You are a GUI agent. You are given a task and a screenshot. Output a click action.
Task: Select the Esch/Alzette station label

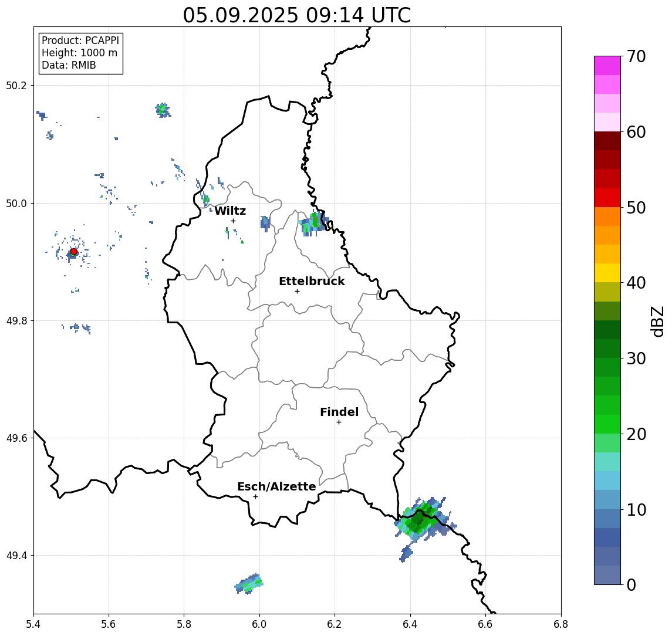tap(276, 486)
